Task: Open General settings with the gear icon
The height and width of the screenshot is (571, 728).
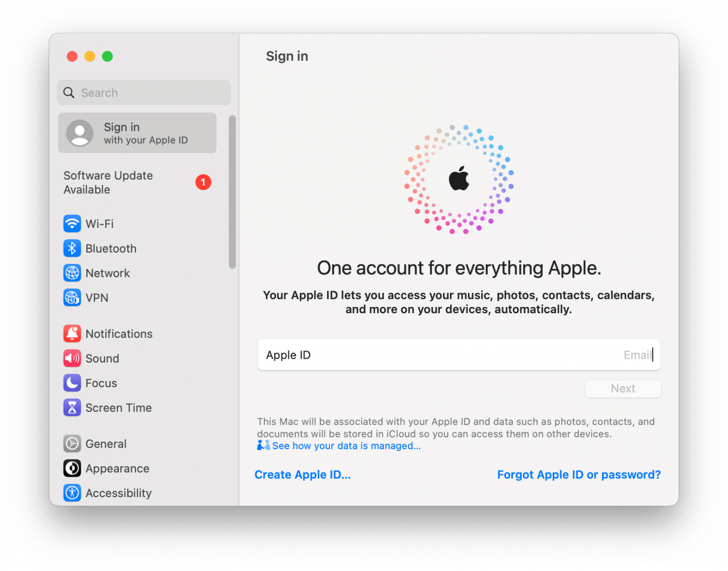Action: pyautogui.click(x=72, y=444)
